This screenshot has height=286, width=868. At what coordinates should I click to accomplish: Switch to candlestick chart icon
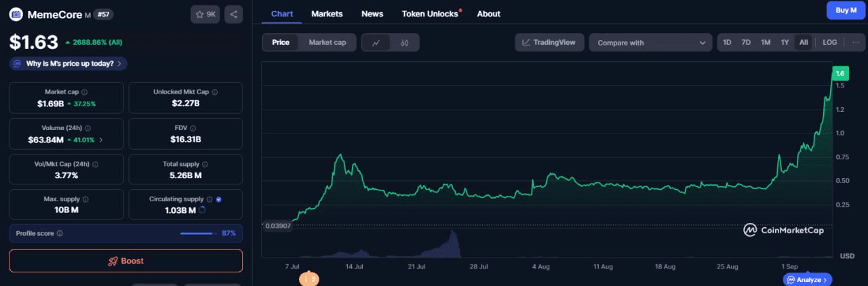[x=405, y=43]
